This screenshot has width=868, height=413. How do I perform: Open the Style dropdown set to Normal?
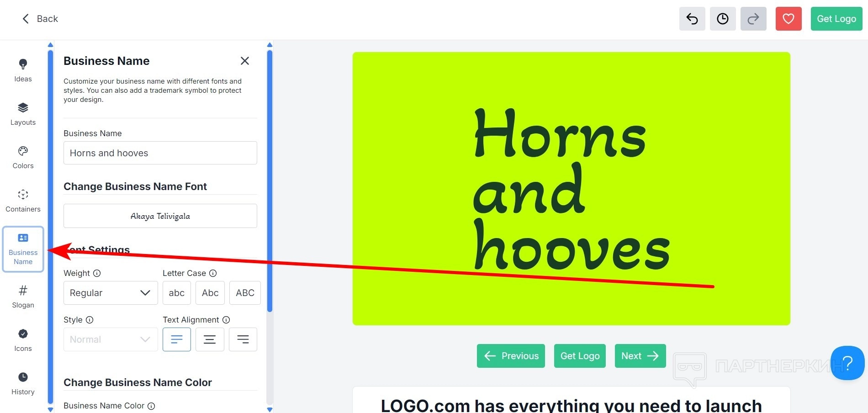(x=111, y=339)
